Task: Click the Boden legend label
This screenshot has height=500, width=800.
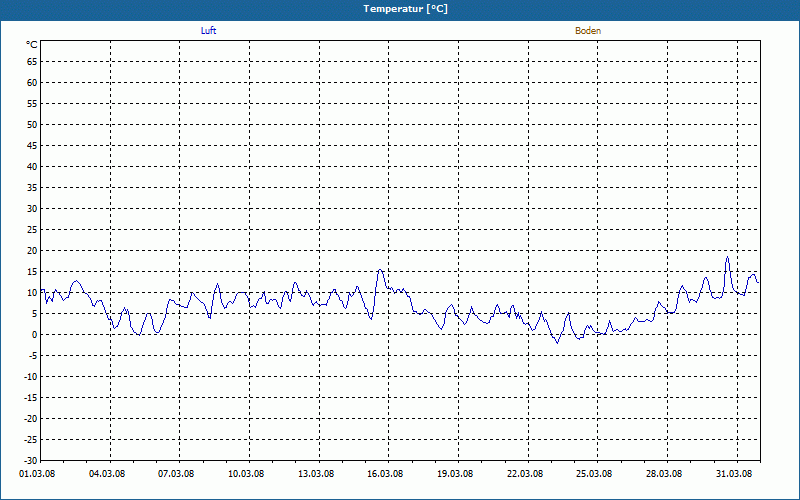Action: tap(588, 31)
